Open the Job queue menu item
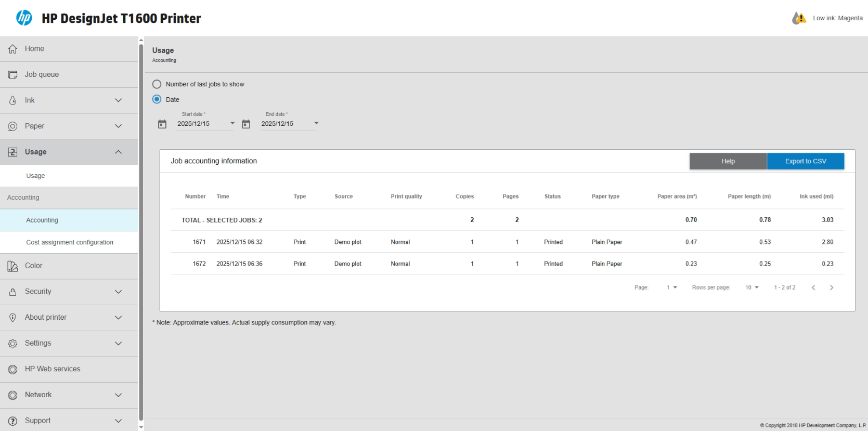 tap(69, 75)
